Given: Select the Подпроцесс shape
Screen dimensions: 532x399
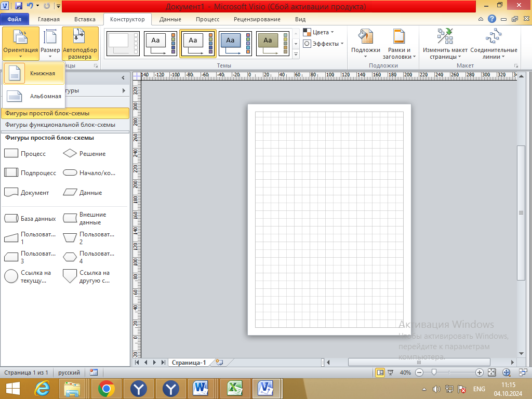Looking at the screenshot, I should pyautogui.click(x=30, y=173).
